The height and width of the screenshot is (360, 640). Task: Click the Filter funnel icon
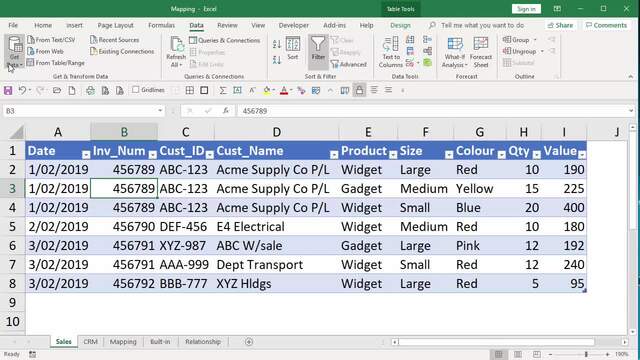[x=318, y=49]
